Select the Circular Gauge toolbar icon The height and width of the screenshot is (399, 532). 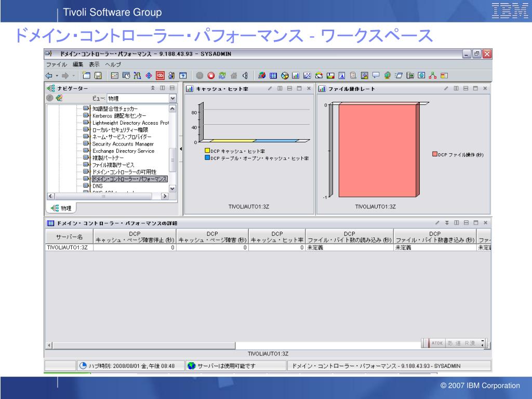coord(319,76)
